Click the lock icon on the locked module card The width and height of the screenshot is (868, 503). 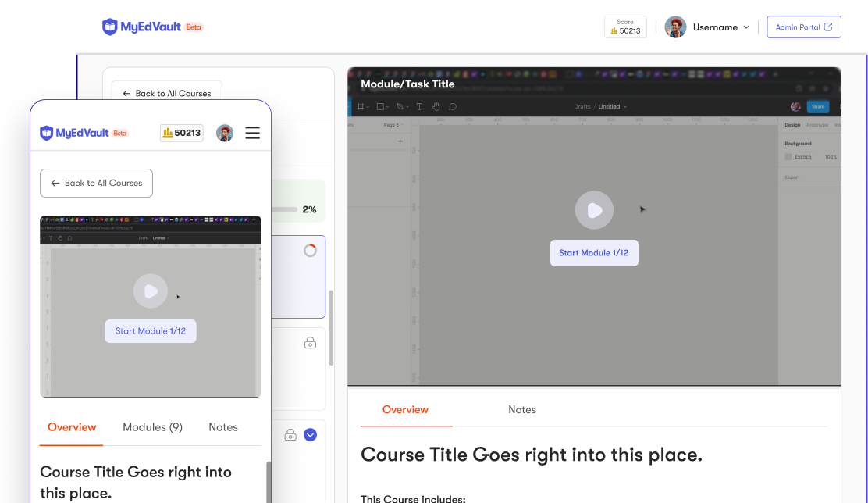click(311, 343)
